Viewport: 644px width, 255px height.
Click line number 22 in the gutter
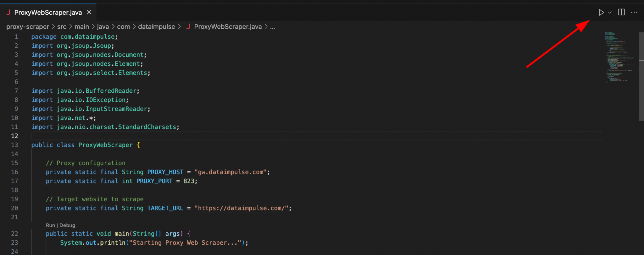tap(14, 234)
